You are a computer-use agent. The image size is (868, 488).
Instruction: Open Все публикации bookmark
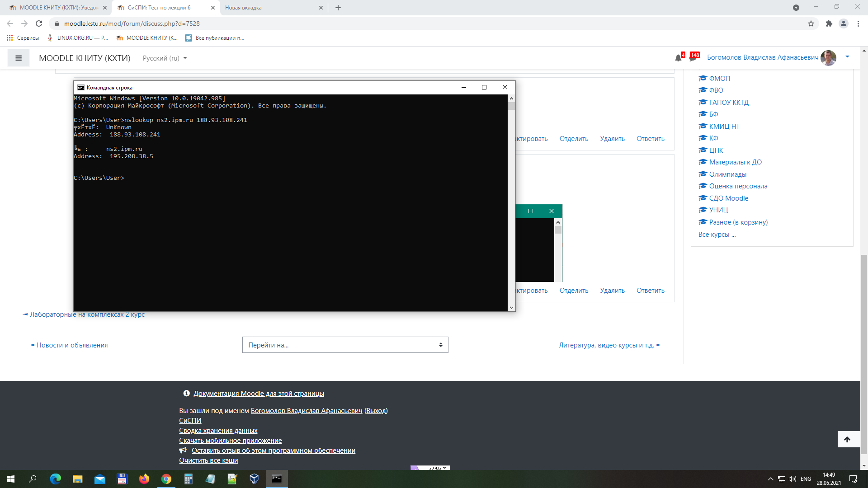[215, 38]
